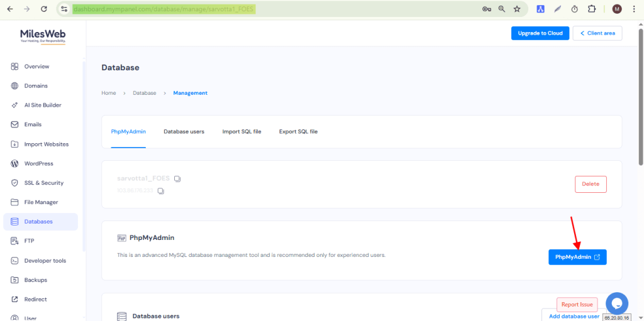Click the Database breadcrumb link

(145, 93)
